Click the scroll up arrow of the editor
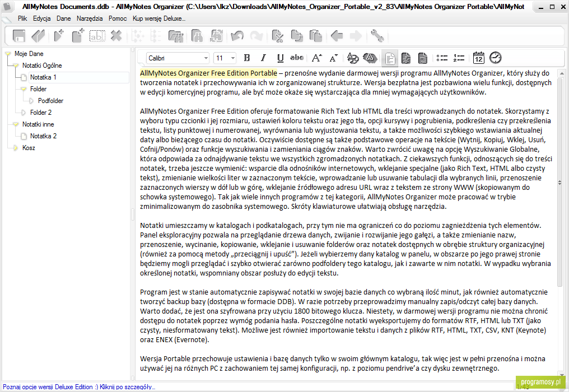This screenshot has height=392, width=569. (561, 73)
